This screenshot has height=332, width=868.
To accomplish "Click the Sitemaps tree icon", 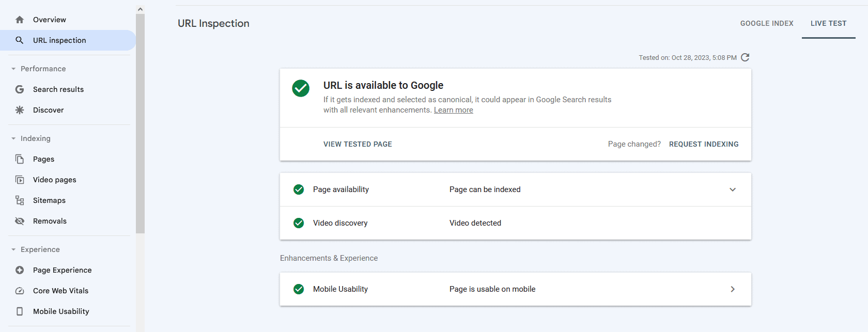I will click(x=20, y=200).
